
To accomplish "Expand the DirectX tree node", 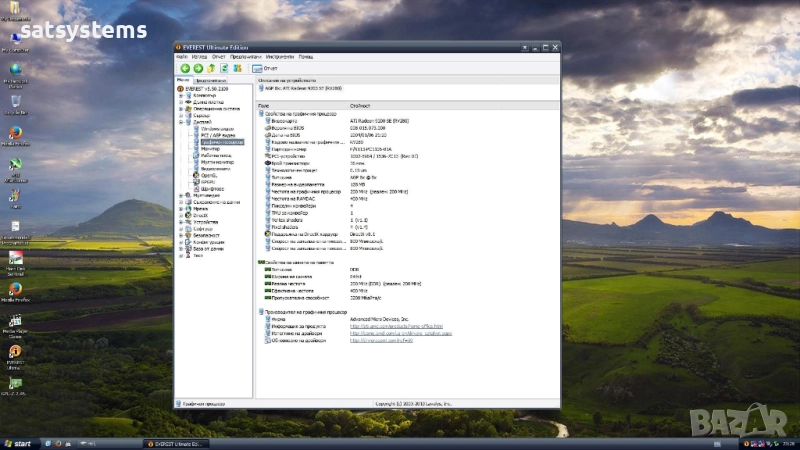I will 181,215.
